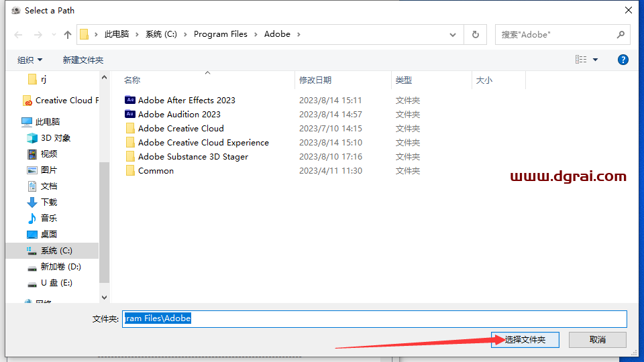Click Program Files in the breadcrumb path
The width and height of the screenshot is (644, 362).
point(220,34)
